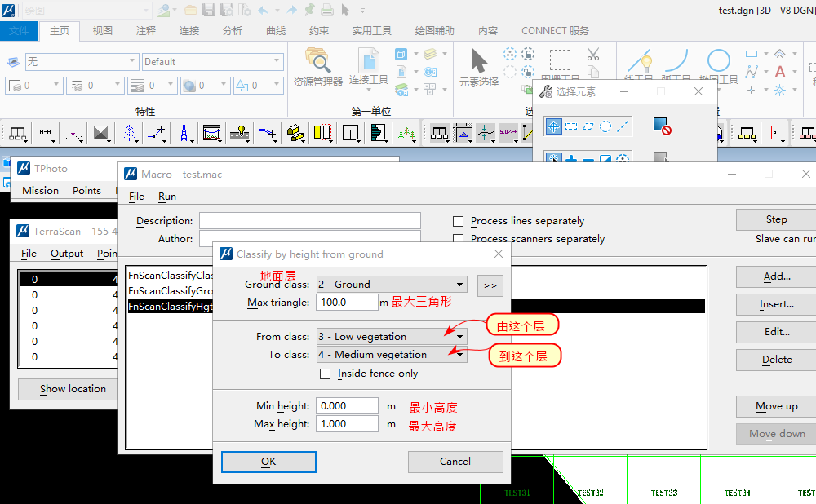Image resolution: width=816 pixels, height=504 pixels.
Task: Click the Add... button in Macro window
Action: (777, 276)
